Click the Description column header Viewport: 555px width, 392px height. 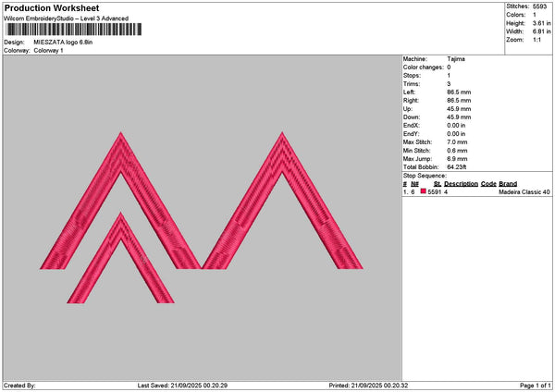[461, 184]
